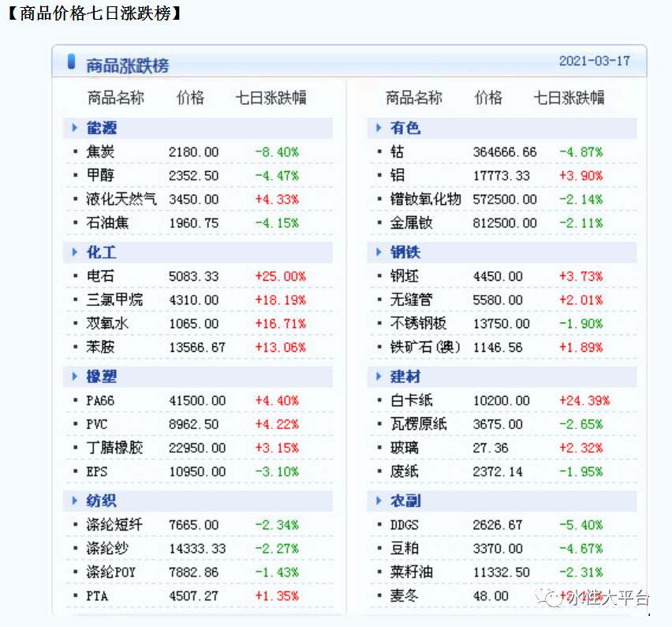Expand the 能源 category arrow
This screenshot has height=627, width=672.
[x=75, y=128]
